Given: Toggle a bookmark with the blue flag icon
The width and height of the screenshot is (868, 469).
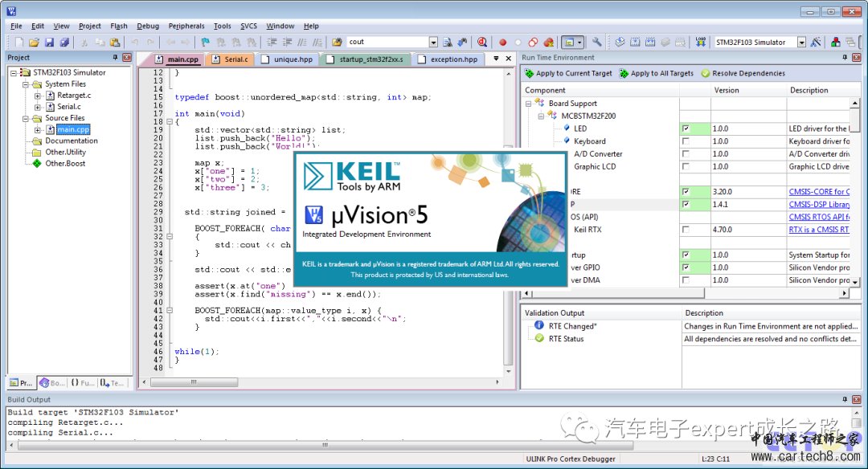Looking at the screenshot, I should (x=206, y=42).
